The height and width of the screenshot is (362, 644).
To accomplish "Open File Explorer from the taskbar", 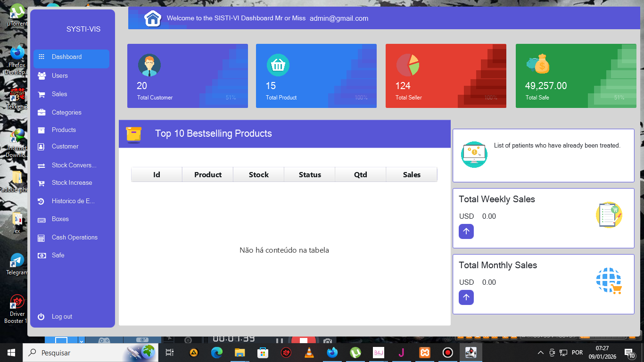I will (240, 353).
